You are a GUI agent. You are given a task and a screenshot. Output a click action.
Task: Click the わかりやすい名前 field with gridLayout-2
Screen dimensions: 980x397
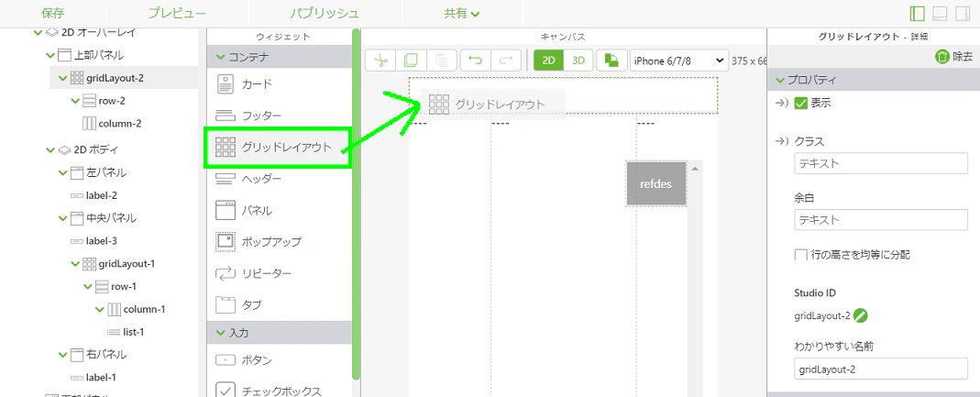click(881, 369)
